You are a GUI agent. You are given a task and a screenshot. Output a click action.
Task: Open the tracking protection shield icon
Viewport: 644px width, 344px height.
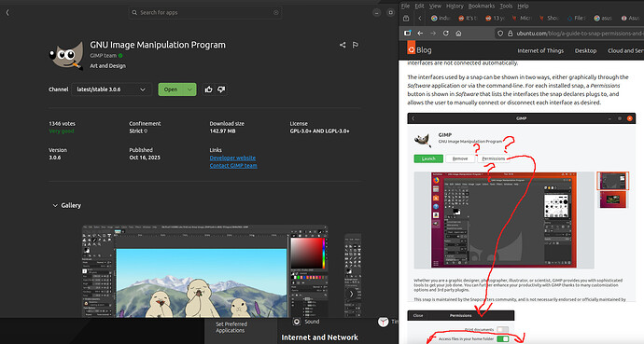coord(500,34)
